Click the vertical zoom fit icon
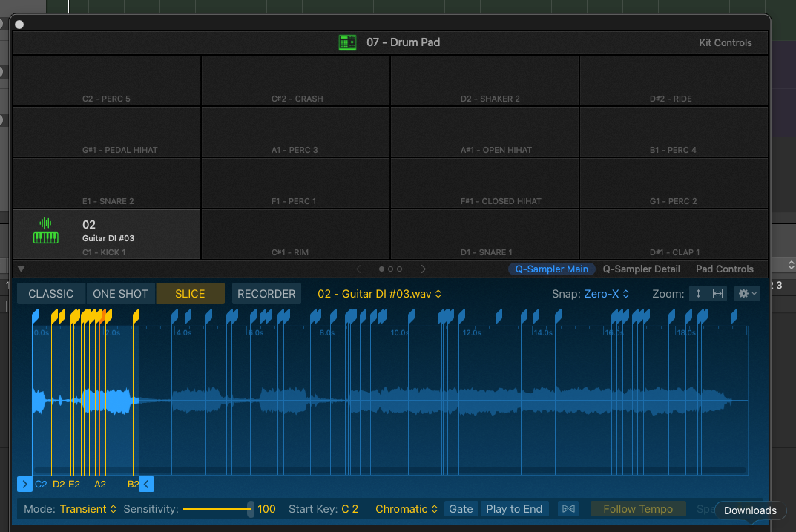796x532 pixels. pyautogui.click(x=698, y=293)
